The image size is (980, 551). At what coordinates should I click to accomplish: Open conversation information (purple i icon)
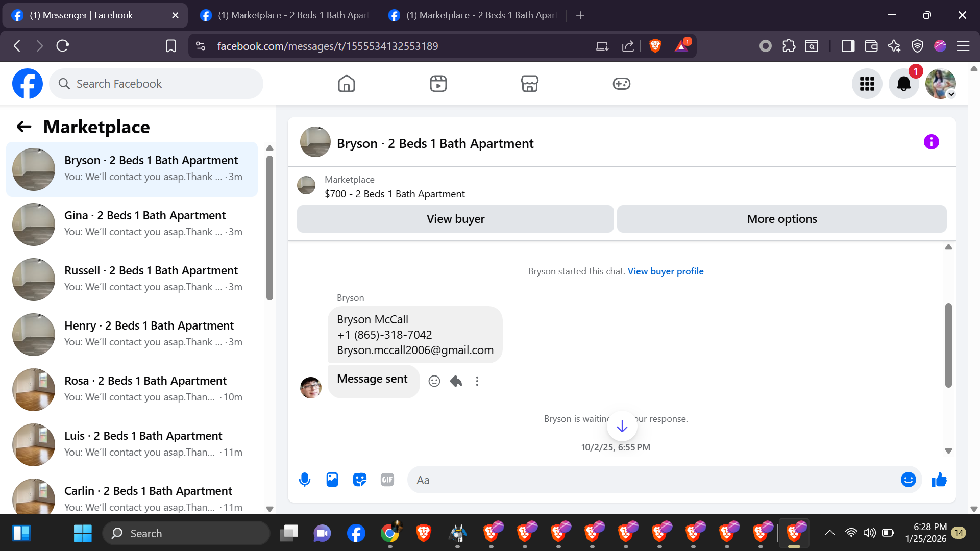click(932, 142)
